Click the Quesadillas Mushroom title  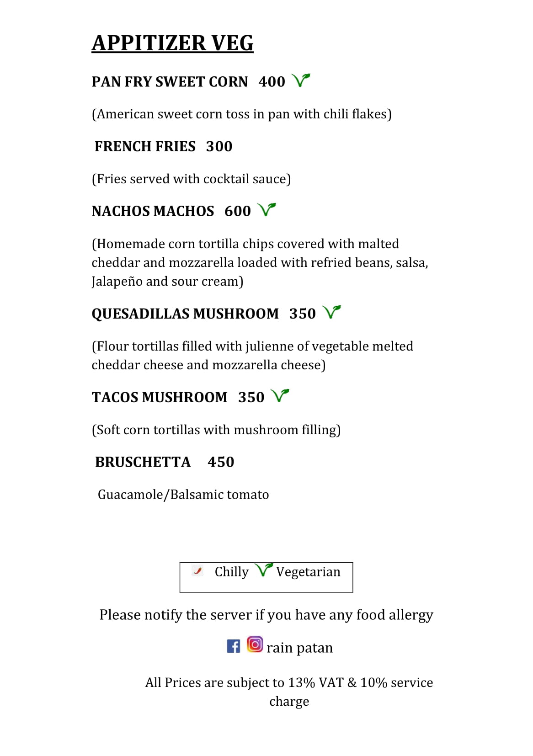coord(185,314)
